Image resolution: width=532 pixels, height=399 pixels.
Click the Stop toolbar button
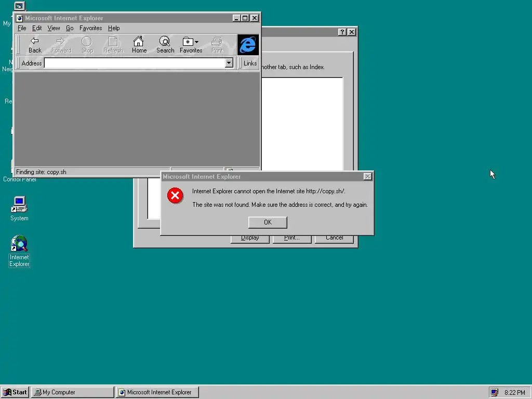tap(87, 45)
